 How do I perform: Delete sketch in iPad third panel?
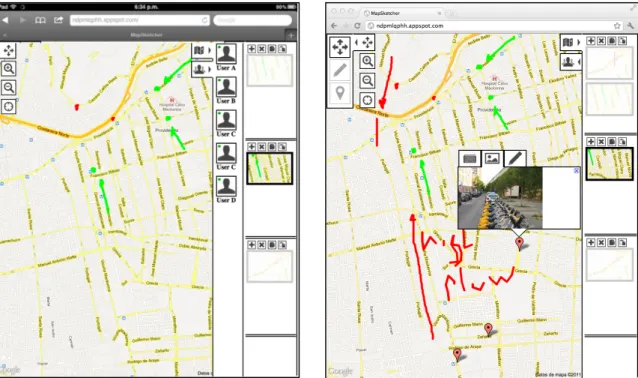[262, 245]
